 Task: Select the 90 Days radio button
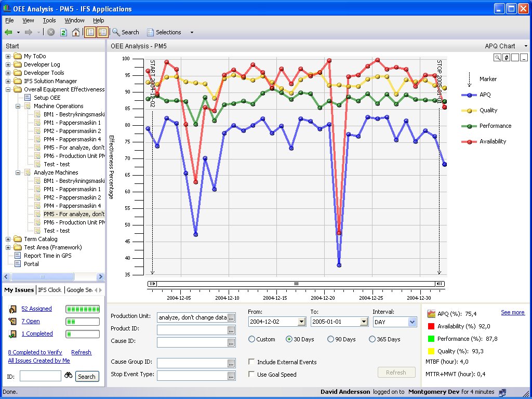pyautogui.click(x=330, y=339)
